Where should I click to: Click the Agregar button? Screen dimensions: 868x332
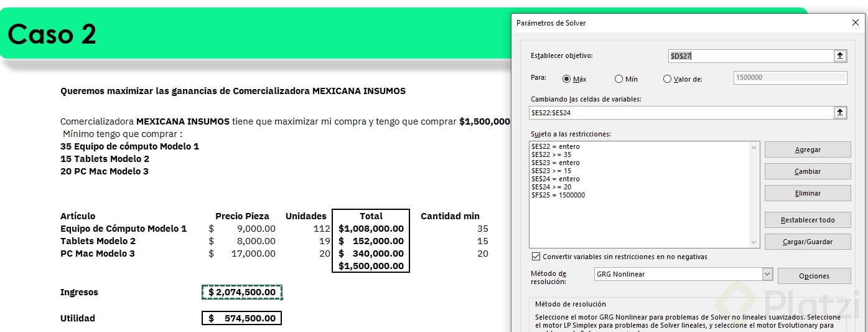pos(808,149)
